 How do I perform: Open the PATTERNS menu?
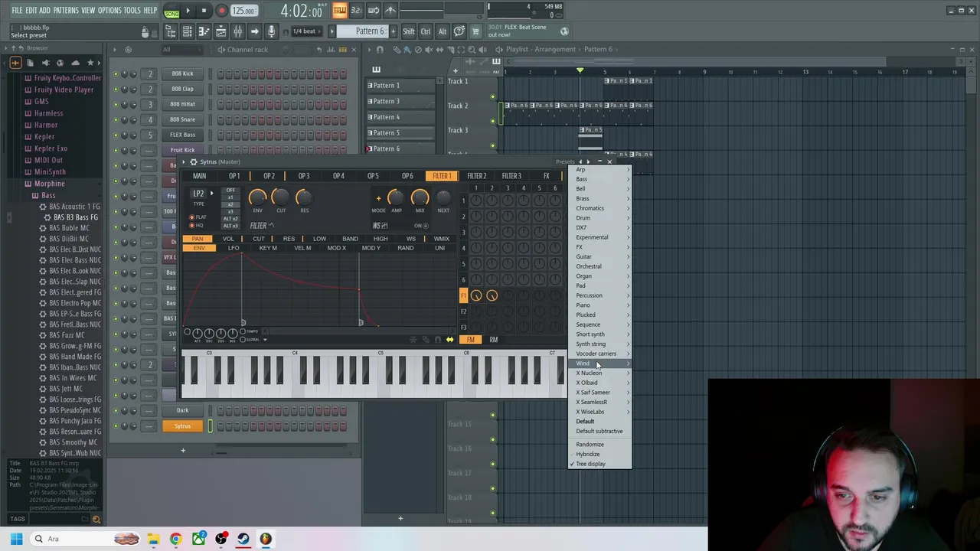66,11
